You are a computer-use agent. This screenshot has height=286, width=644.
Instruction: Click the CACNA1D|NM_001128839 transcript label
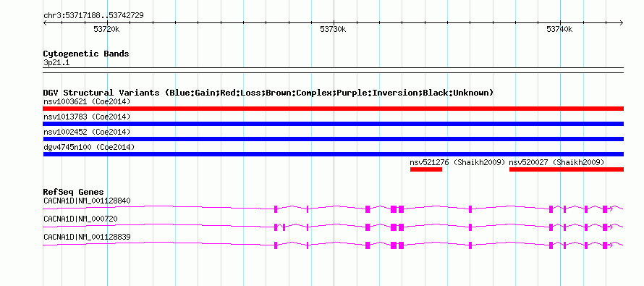point(87,237)
